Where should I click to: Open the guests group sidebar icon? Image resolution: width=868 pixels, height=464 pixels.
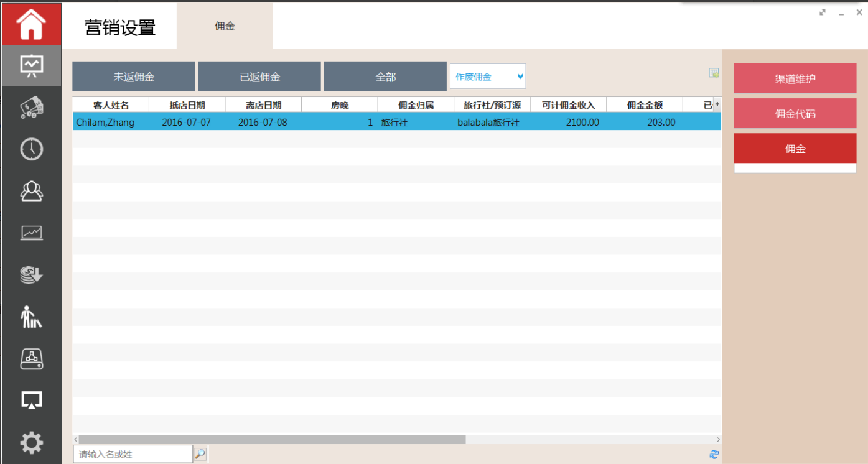31,191
